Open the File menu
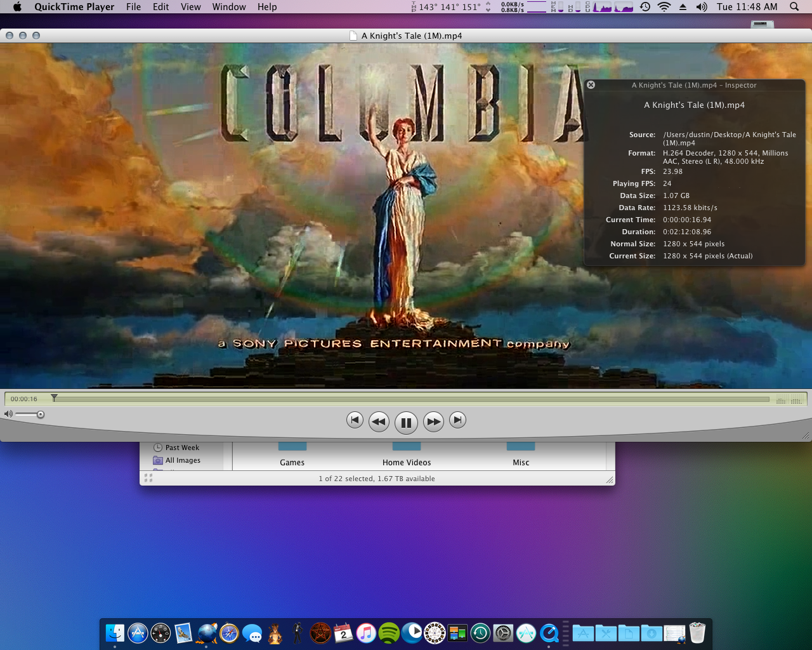 click(x=134, y=7)
